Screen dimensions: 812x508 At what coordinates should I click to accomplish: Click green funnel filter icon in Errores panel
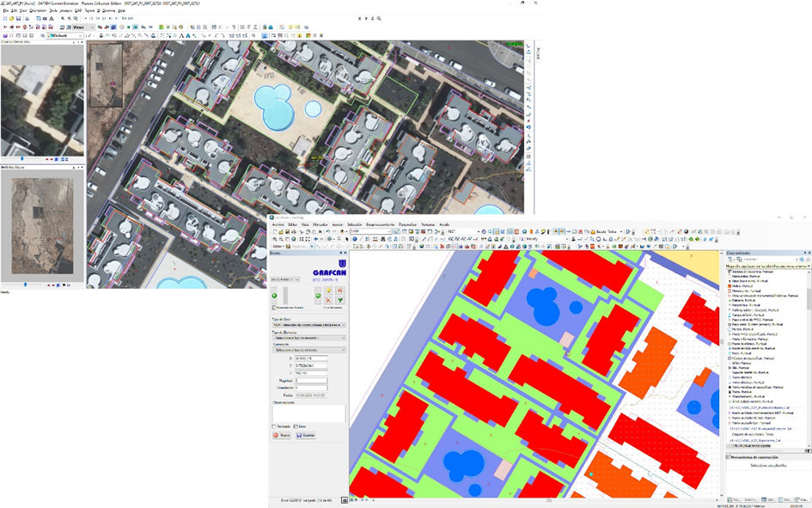click(340, 300)
